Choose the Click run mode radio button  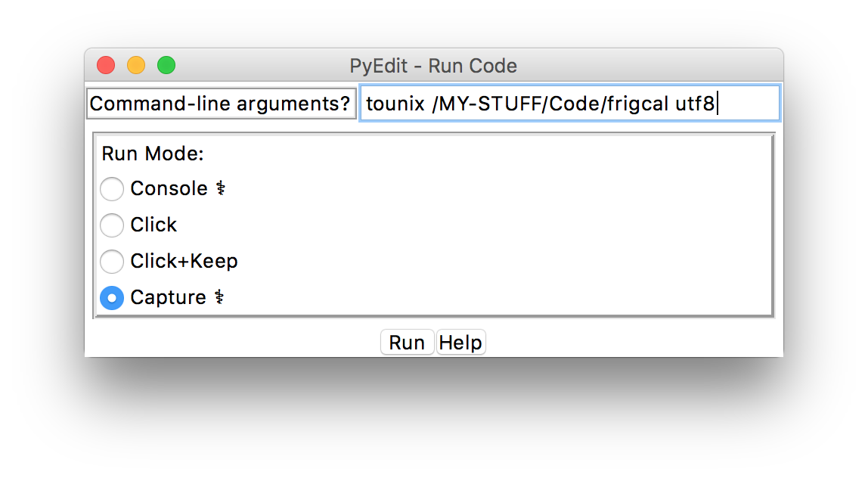(x=112, y=225)
